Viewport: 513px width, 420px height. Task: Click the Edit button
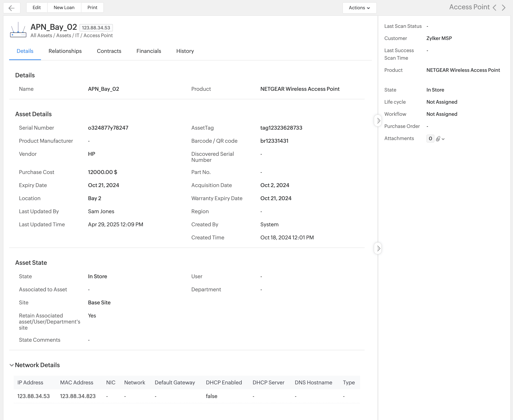click(37, 8)
